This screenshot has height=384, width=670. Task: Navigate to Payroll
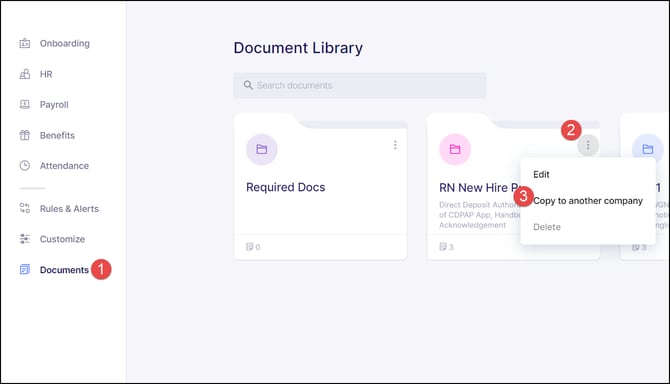coord(54,104)
